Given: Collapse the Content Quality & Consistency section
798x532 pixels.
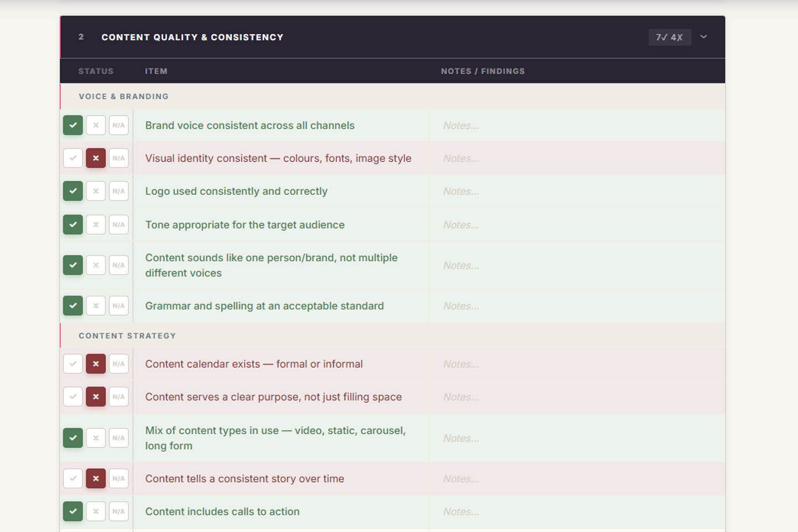Looking at the screenshot, I should [x=703, y=37].
